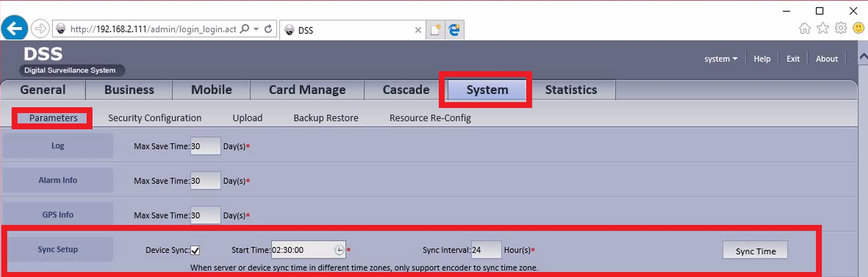The width and height of the screenshot is (868, 277).
Task: Click the search magnifier in address bar
Action: [245, 29]
